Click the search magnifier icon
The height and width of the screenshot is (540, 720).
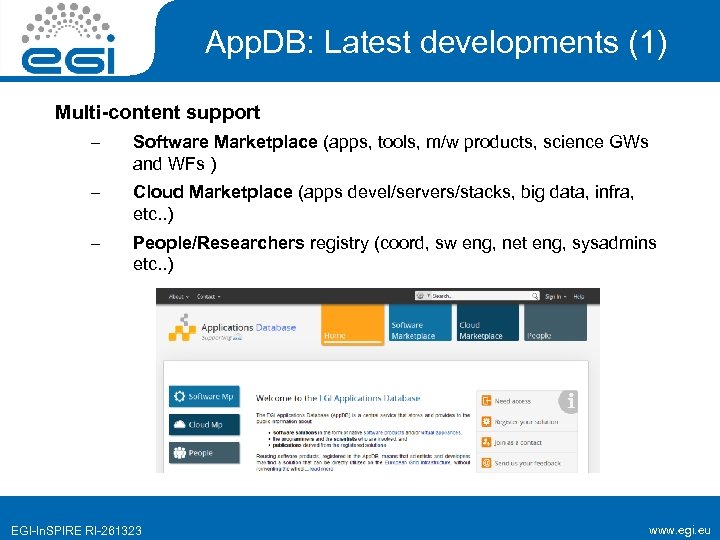[x=535, y=296]
